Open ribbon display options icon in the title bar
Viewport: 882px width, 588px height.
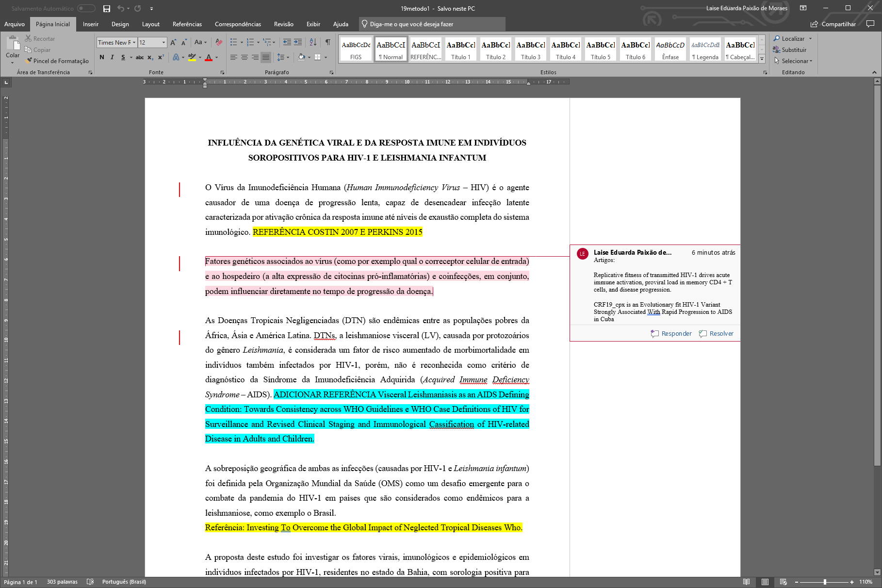pyautogui.click(x=803, y=8)
